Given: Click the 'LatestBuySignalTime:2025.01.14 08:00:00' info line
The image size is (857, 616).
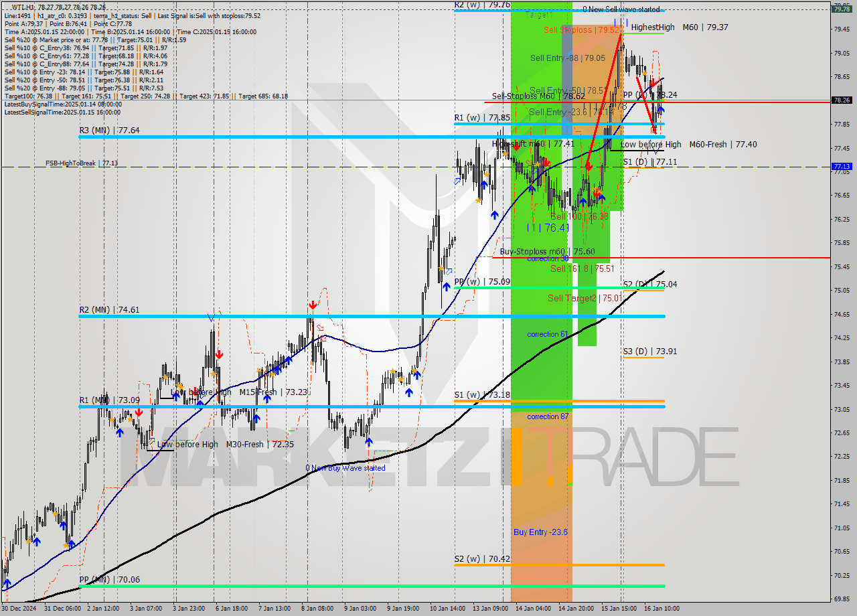Looking at the screenshot, I should (x=63, y=104).
